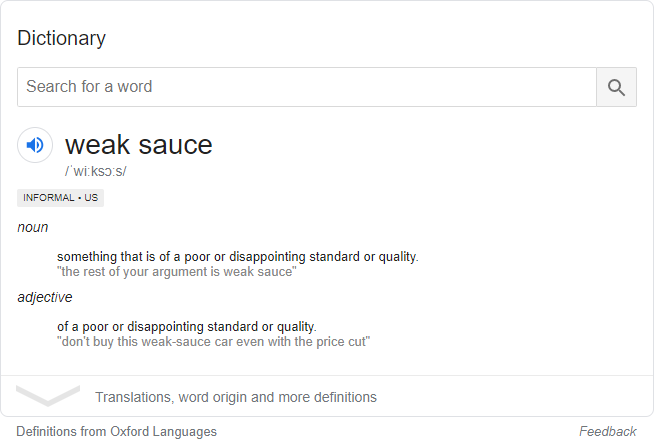
Task: Open Translations, word origin and more definitions
Action: pyautogui.click(x=236, y=397)
